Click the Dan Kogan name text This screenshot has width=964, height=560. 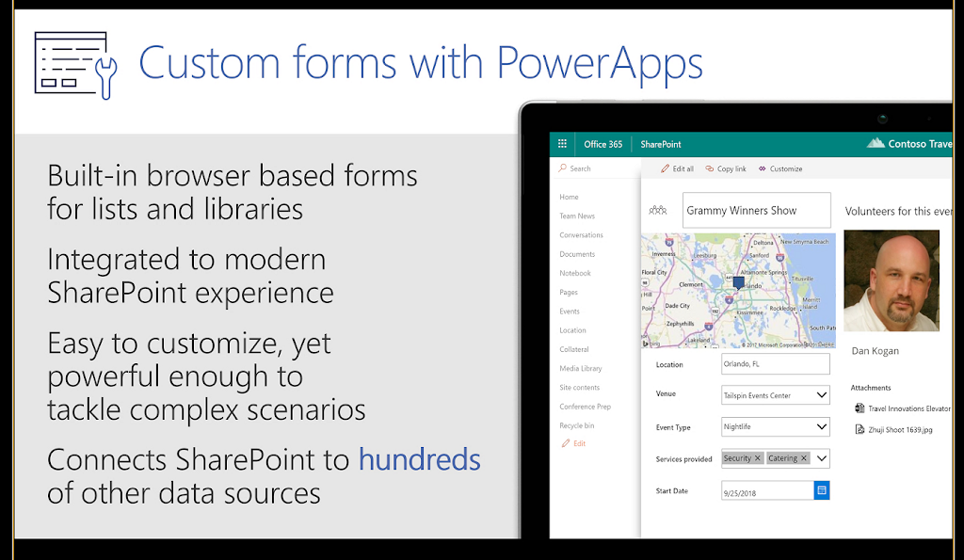point(875,351)
